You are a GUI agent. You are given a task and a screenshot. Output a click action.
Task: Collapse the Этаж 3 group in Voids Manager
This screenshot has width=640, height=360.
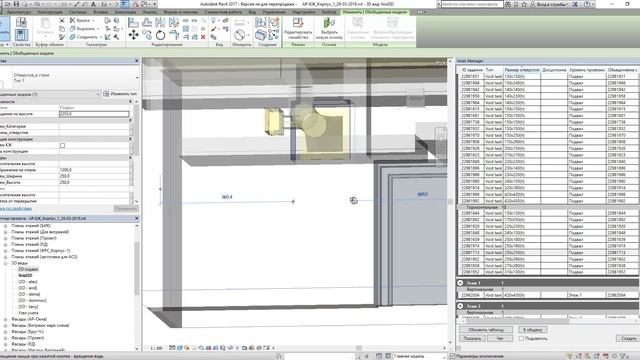(460, 306)
